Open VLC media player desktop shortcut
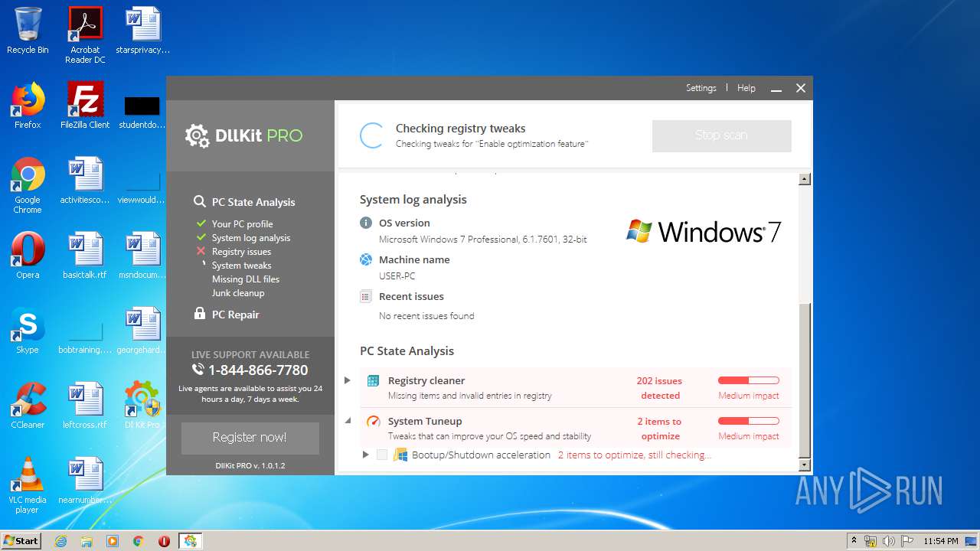Image resolution: width=980 pixels, height=551 pixels. 28,485
